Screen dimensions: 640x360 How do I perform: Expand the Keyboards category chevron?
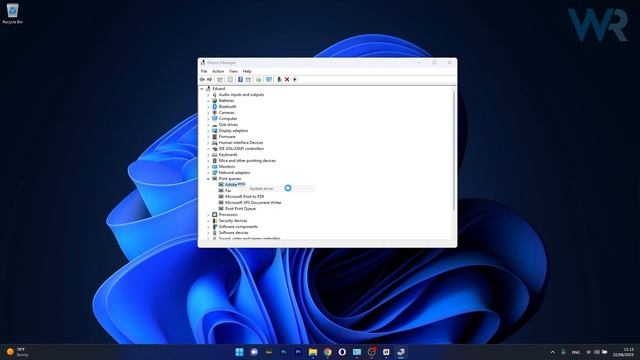208,155
